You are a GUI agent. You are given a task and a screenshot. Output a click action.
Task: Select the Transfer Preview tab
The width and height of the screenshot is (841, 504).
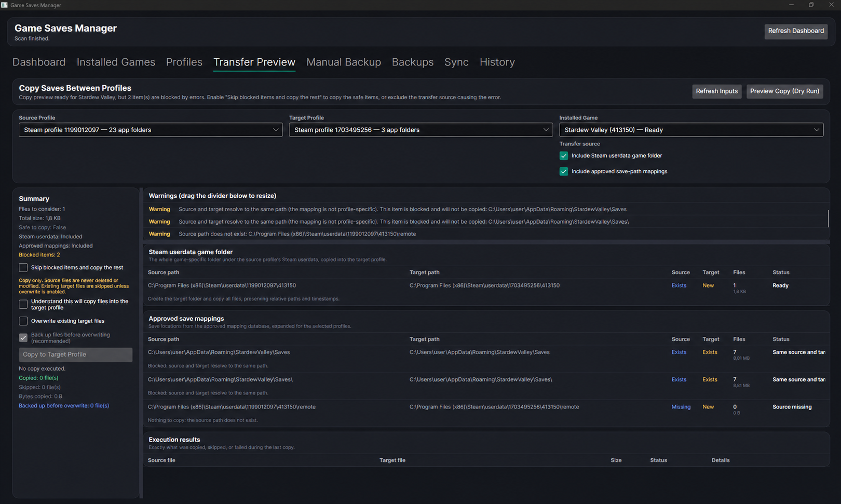(x=254, y=62)
